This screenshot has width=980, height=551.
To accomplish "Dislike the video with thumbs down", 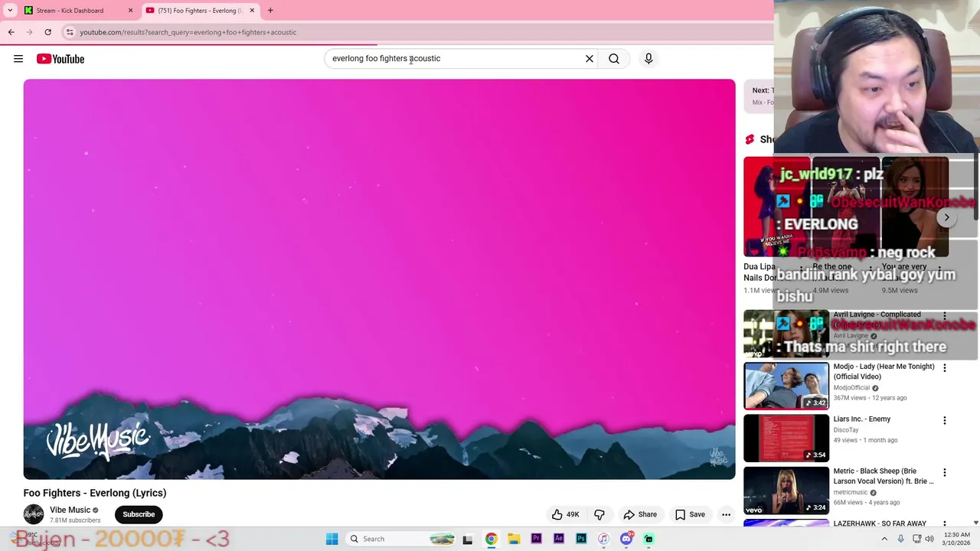I will click(599, 514).
